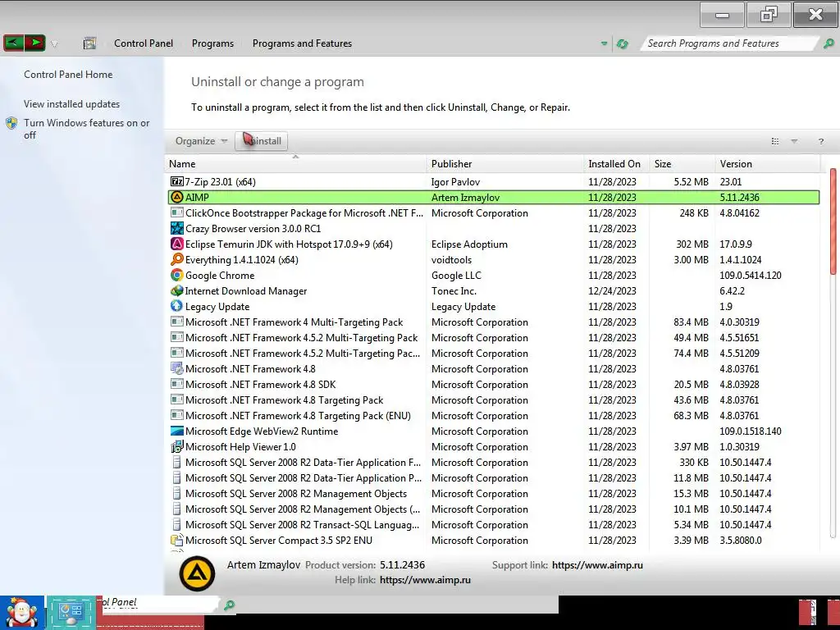The image size is (840, 630).
Task: Click the Santa Start button on taskbar
Action: pyautogui.click(x=22, y=612)
